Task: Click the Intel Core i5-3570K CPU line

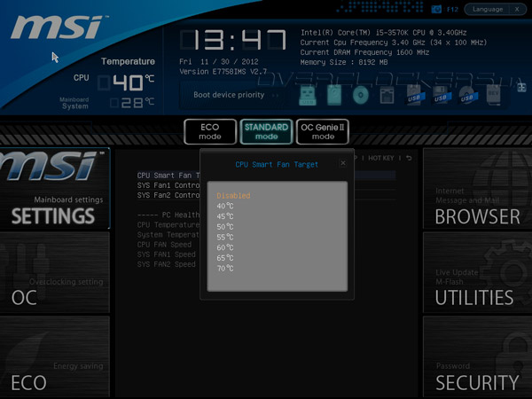Action: [383, 33]
